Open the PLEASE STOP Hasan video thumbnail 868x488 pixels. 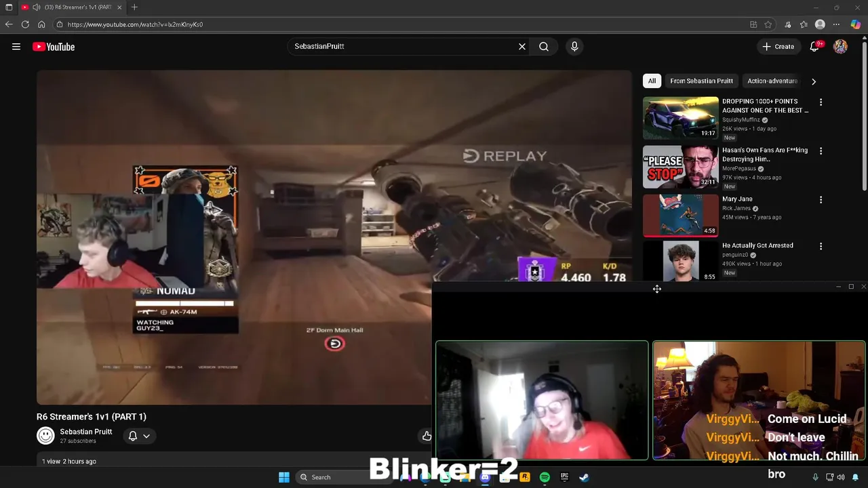pyautogui.click(x=680, y=166)
